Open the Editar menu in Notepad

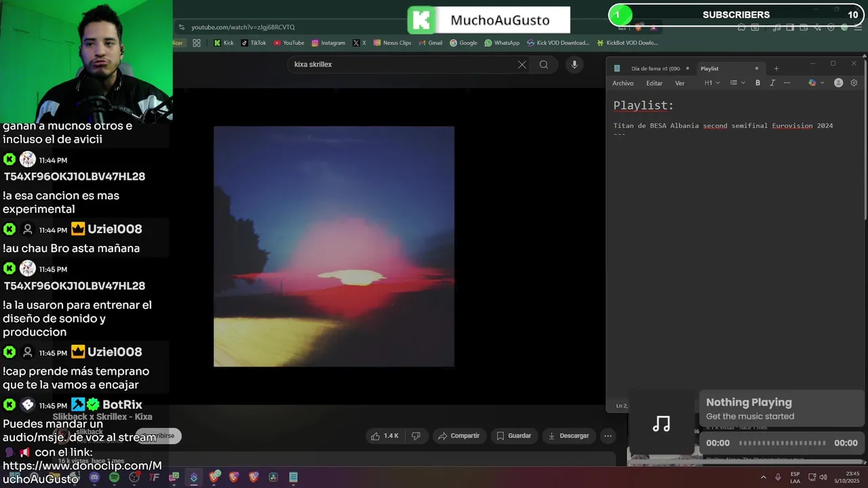click(654, 83)
